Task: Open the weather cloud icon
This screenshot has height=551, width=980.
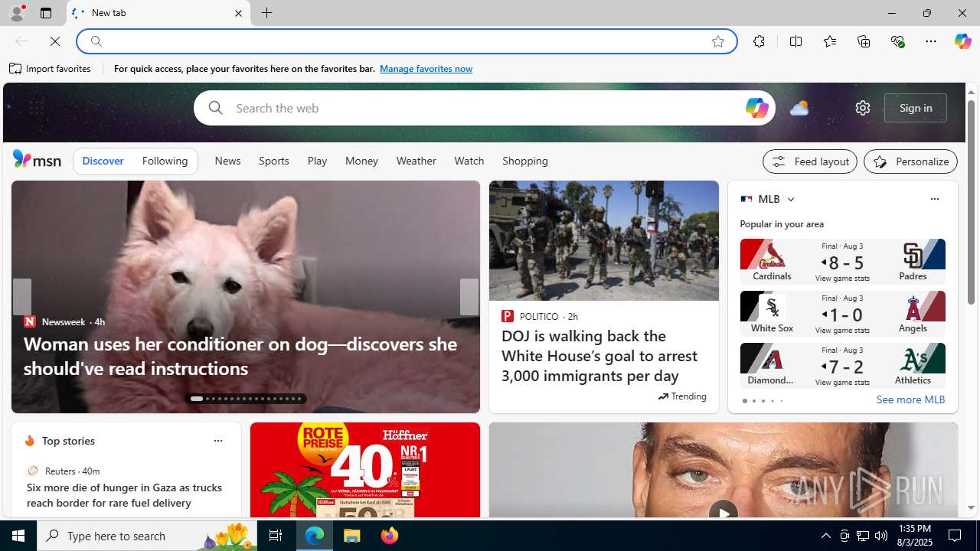Action: pos(799,108)
